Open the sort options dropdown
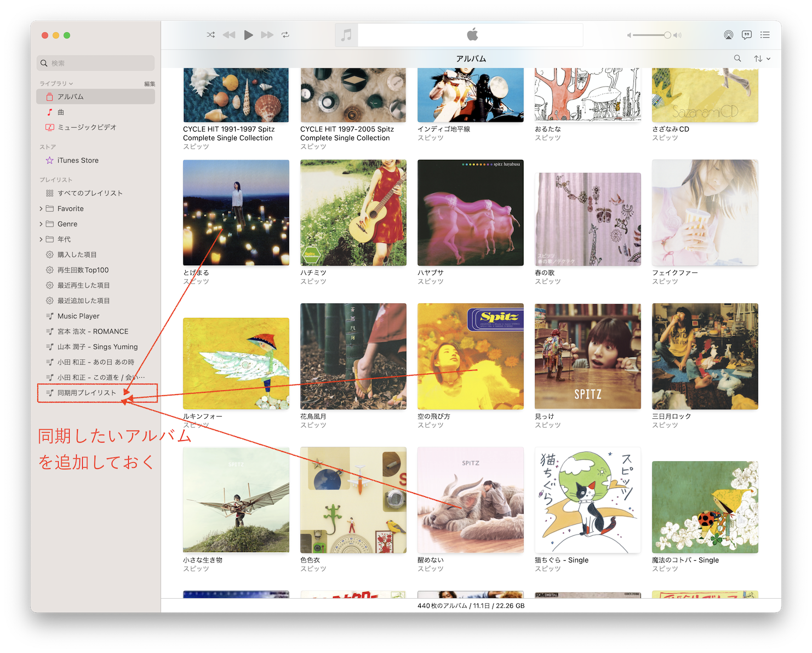 762,59
